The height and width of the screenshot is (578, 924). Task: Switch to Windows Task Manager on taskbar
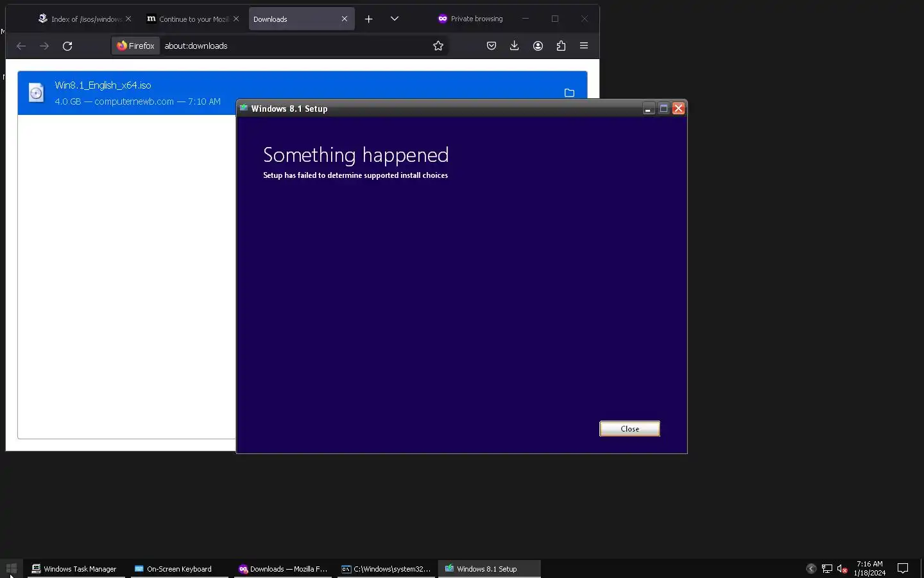click(x=75, y=568)
